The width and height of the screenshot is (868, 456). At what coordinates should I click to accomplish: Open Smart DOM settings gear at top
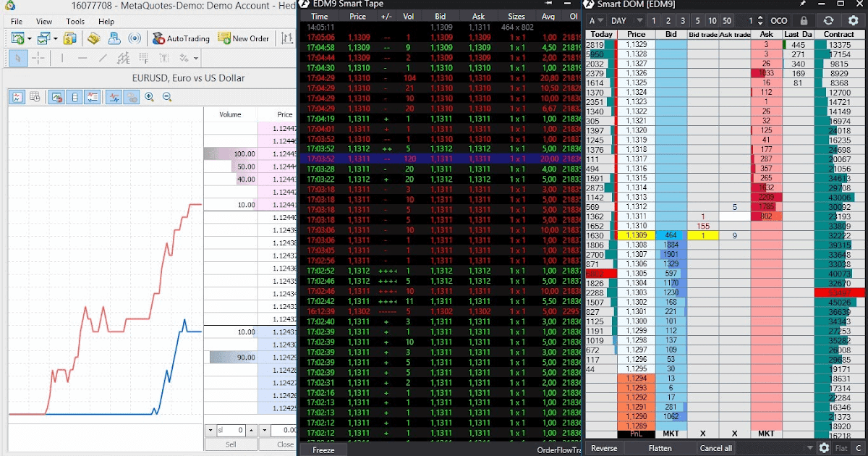click(x=853, y=20)
